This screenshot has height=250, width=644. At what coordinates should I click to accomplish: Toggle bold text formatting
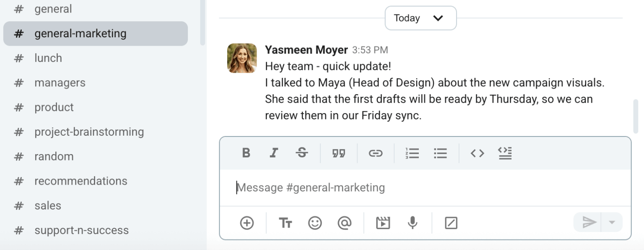pos(247,153)
